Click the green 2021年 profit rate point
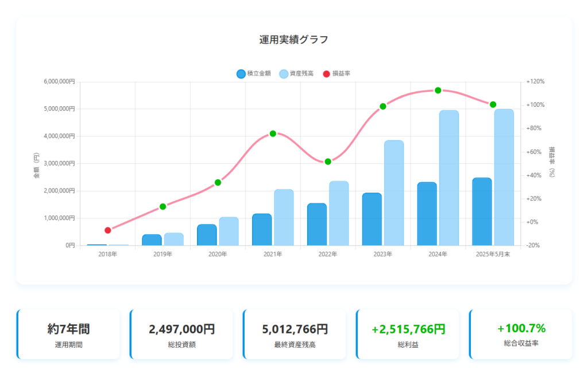This screenshot has height=373, width=588. point(273,133)
